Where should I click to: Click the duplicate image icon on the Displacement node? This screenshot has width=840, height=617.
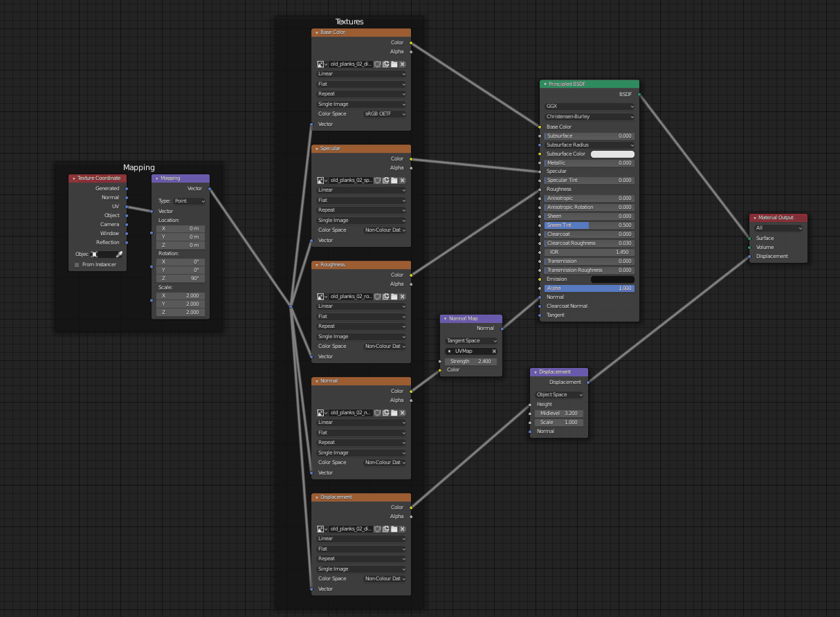click(x=385, y=528)
